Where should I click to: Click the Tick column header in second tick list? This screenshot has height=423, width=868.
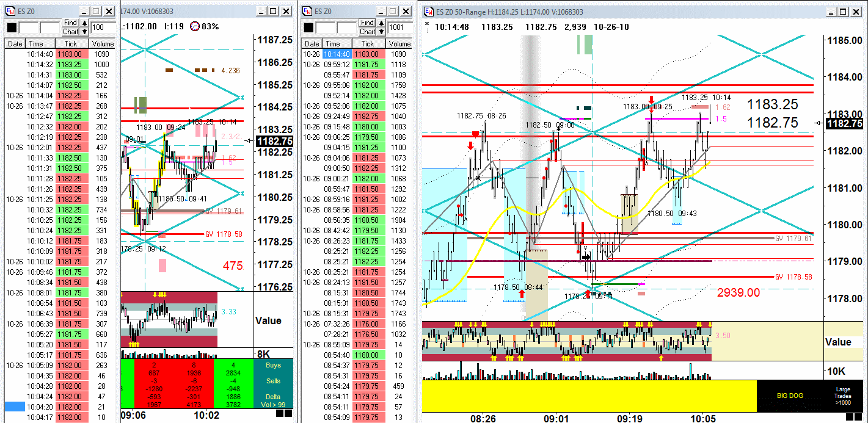tap(367, 44)
